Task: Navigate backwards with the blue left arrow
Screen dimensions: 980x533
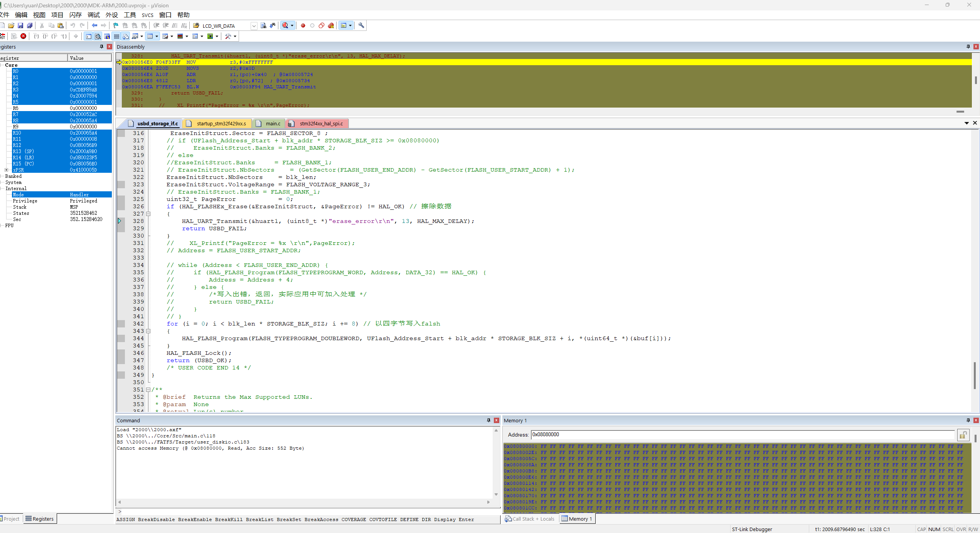Action: [x=94, y=25]
